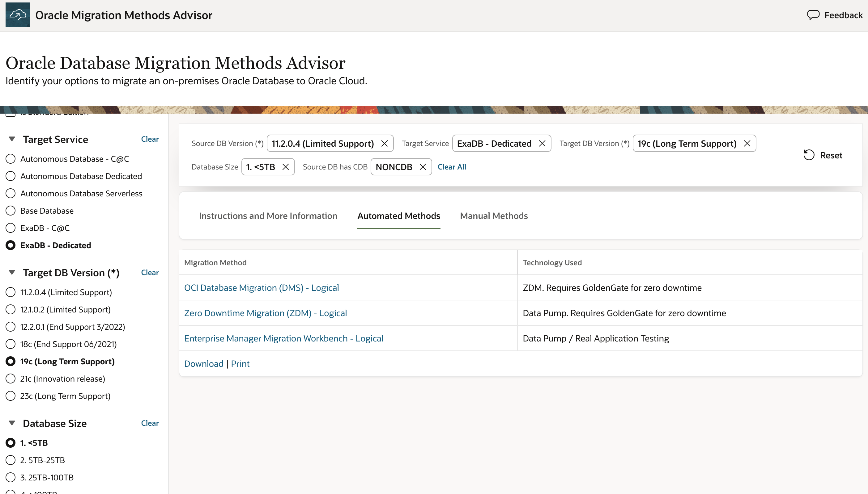
Task: Choose 23c (Long Term Support) version
Action: tap(10, 396)
